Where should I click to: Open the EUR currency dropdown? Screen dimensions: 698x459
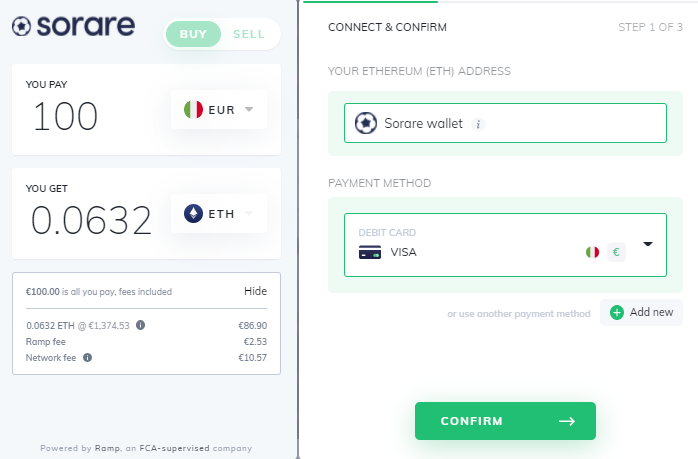[219, 110]
